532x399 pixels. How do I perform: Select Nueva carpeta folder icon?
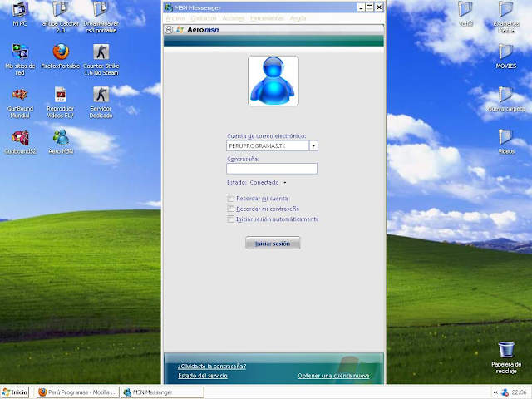[506, 99]
